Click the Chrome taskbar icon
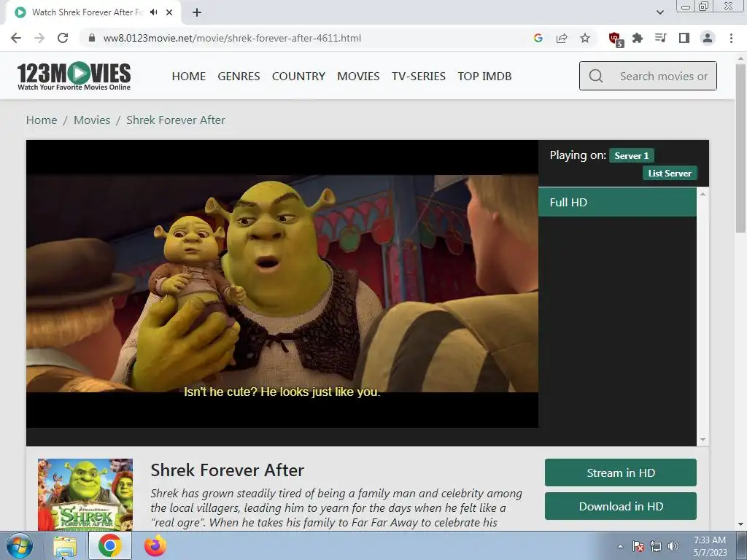Viewport: 747px width, 560px height. 109,545
